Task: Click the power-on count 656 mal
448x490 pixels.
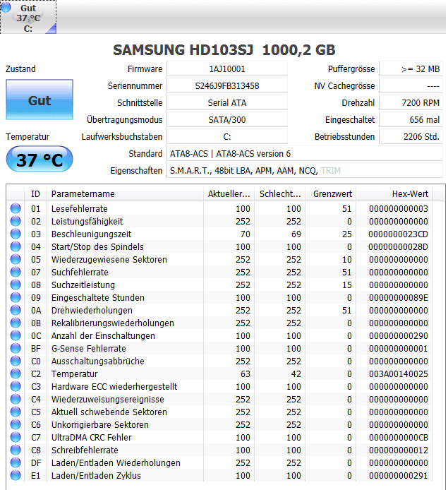Action: click(411, 119)
